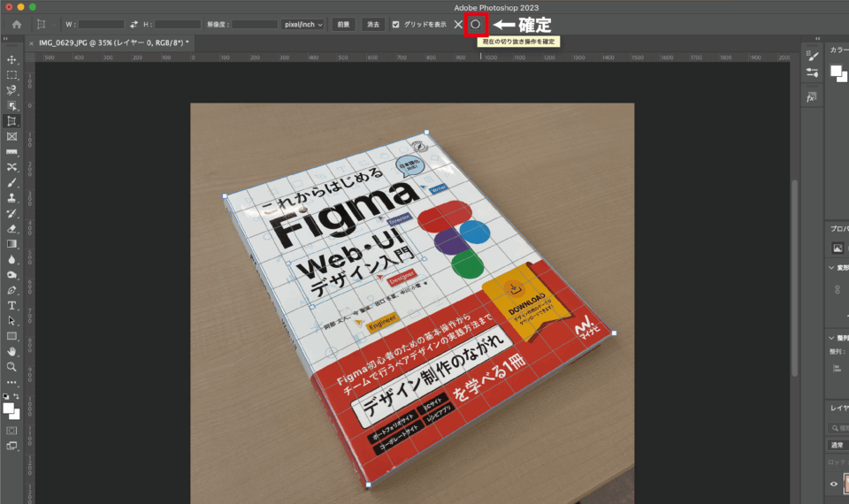Select the Pen tool
849x504 pixels.
(11, 290)
